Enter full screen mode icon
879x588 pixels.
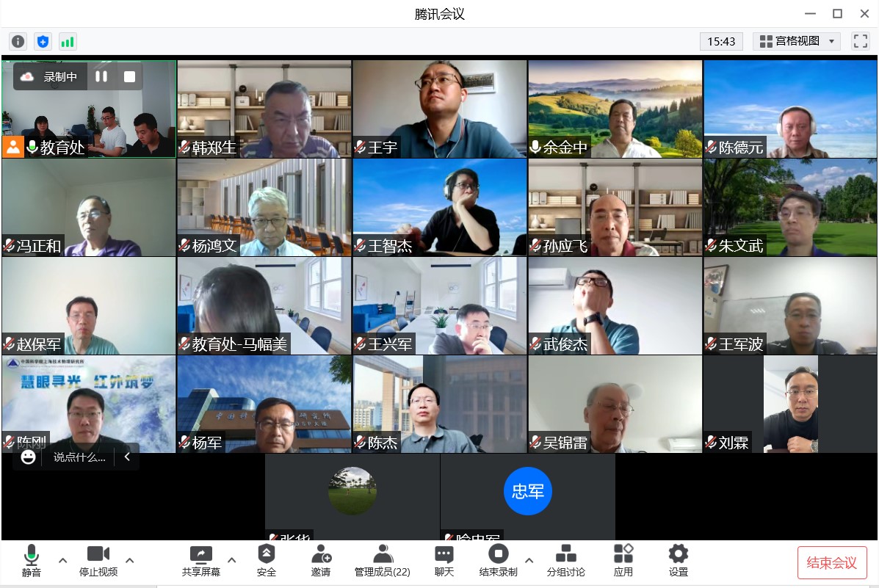coord(860,41)
